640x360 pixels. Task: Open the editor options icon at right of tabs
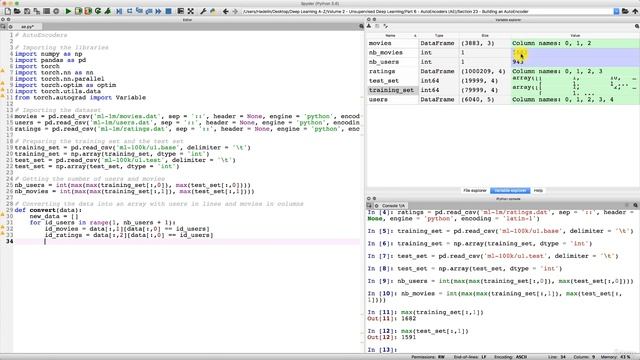[x=361, y=26]
